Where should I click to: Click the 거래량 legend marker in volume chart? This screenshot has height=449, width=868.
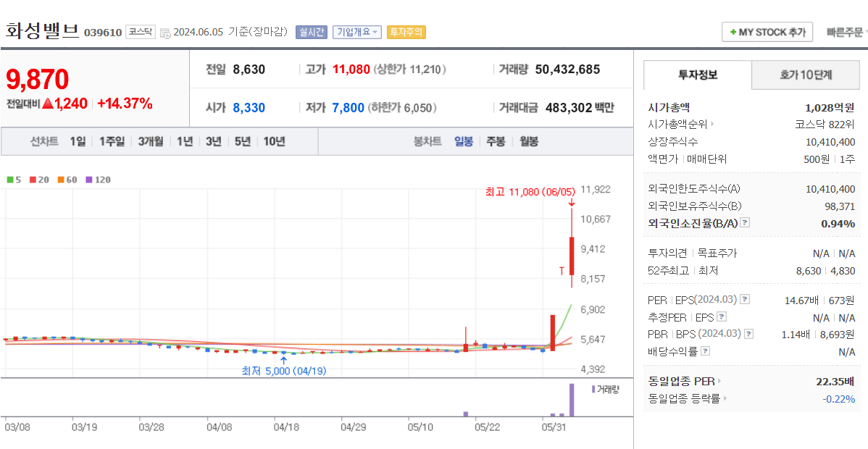point(593,389)
